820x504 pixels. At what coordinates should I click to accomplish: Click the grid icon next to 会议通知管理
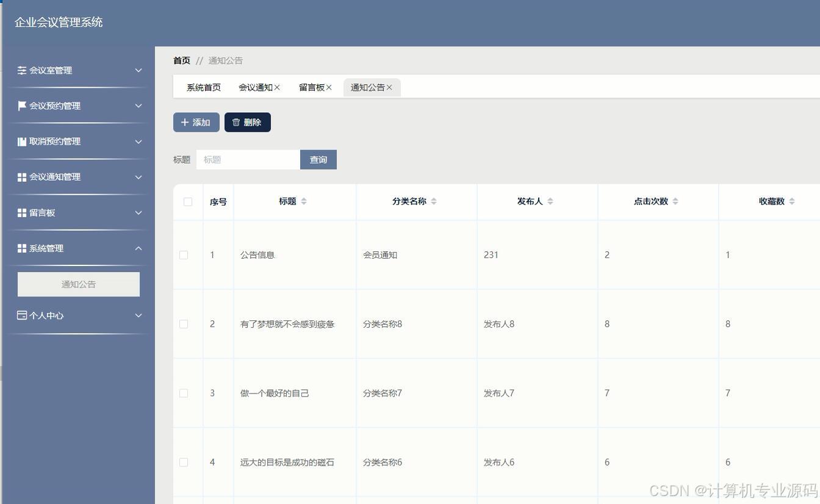(21, 177)
